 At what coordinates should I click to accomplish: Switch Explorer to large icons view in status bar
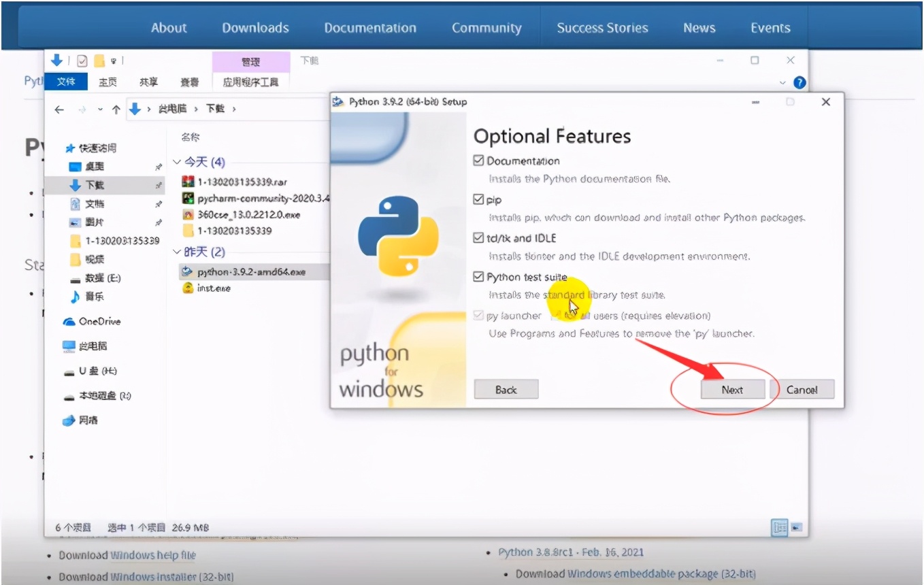(796, 527)
